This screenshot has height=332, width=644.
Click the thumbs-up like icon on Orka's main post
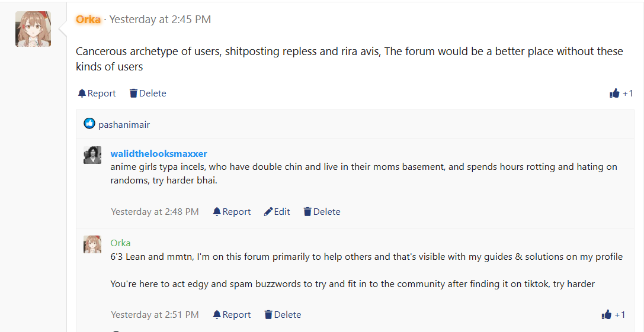(x=614, y=94)
